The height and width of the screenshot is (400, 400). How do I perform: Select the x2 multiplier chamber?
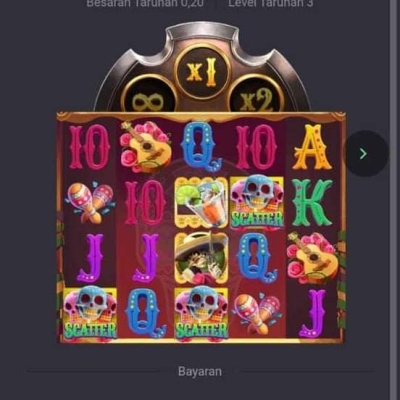pyautogui.click(x=257, y=95)
